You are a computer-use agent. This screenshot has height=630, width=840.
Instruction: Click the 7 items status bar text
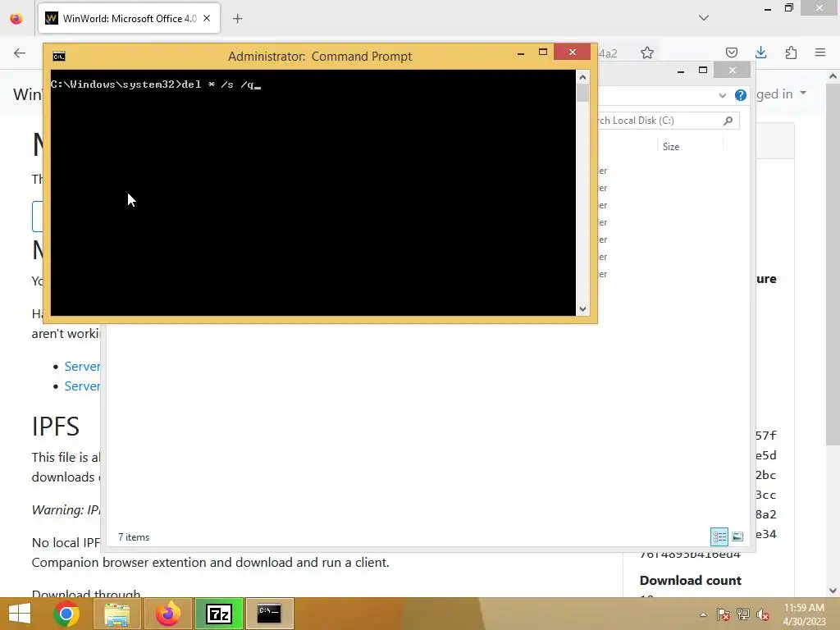coord(134,536)
